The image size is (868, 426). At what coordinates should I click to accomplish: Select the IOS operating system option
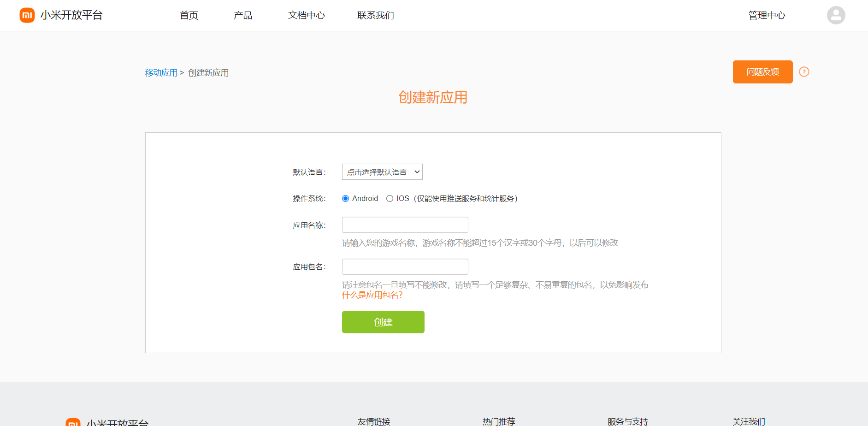tap(390, 199)
